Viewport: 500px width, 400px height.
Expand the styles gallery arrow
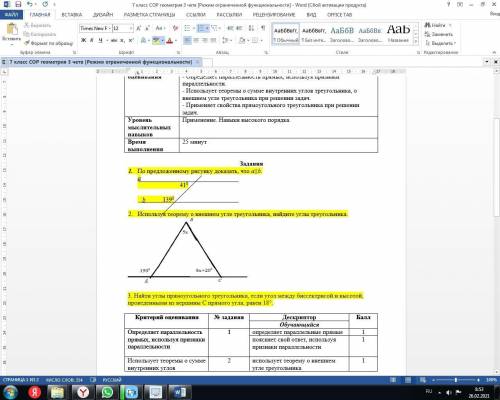416,41
